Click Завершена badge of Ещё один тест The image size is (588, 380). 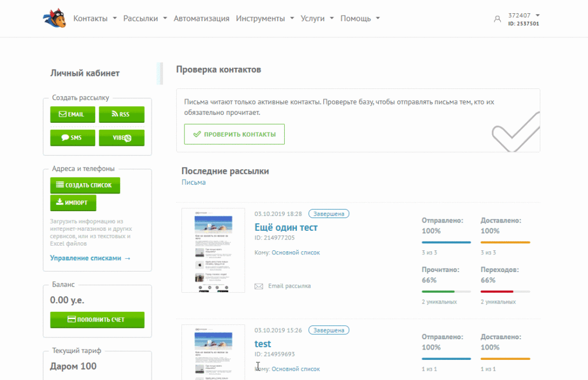(x=328, y=214)
